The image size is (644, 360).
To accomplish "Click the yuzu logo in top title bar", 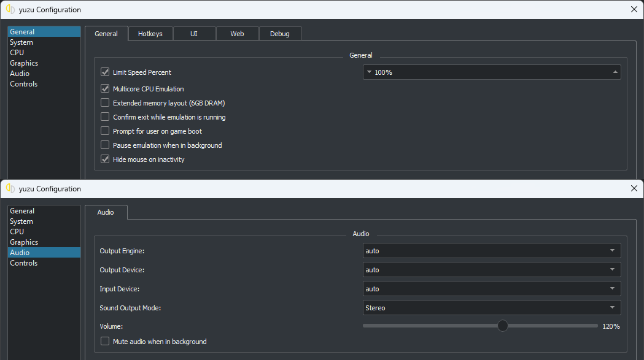I will point(10,9).
